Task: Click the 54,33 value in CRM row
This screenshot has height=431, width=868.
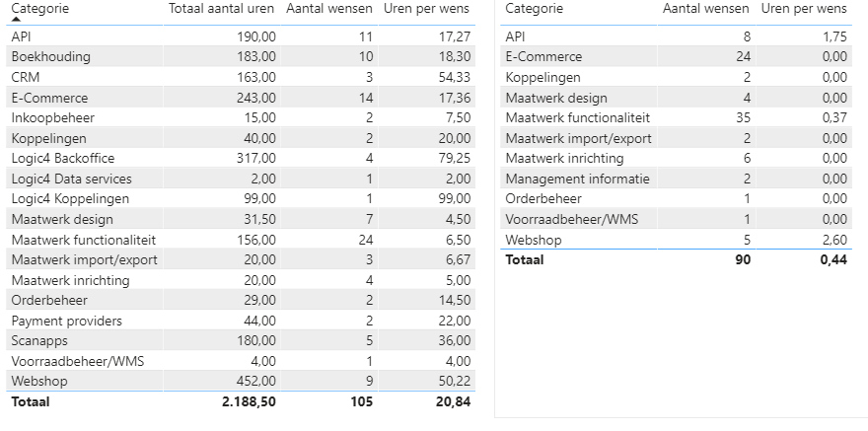Action: [x=454, y=77]
